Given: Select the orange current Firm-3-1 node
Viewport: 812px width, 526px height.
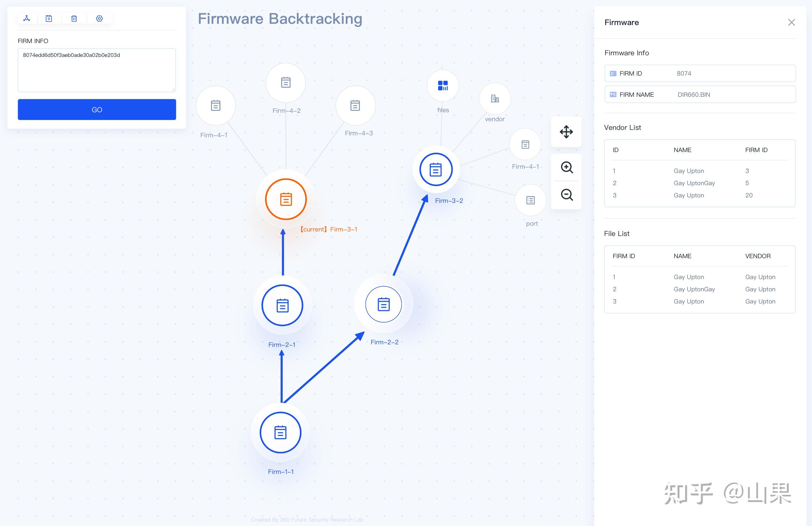Looking at the screenshot, I should click(286, 199).
